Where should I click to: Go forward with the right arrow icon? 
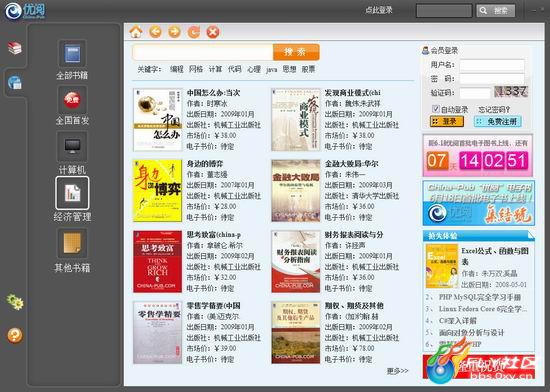tap(174, 32)
